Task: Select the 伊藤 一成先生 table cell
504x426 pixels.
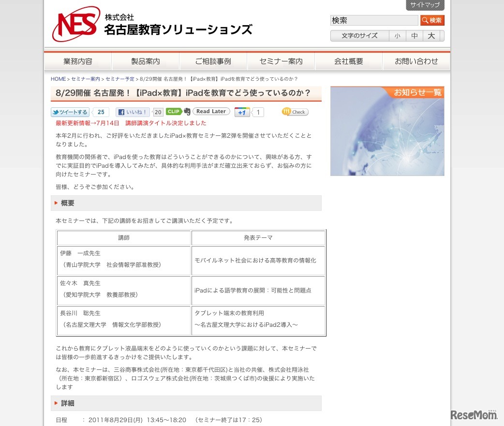Action: point(124,261)
